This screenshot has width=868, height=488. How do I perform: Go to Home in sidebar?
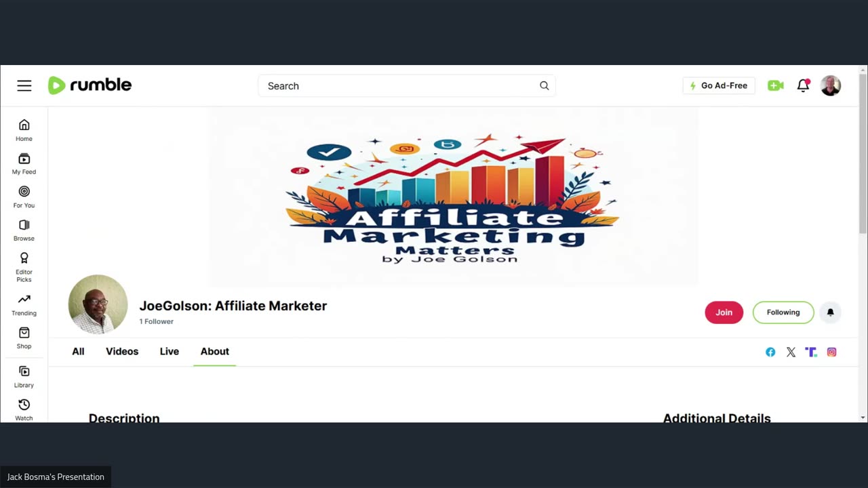coord(24,130)
